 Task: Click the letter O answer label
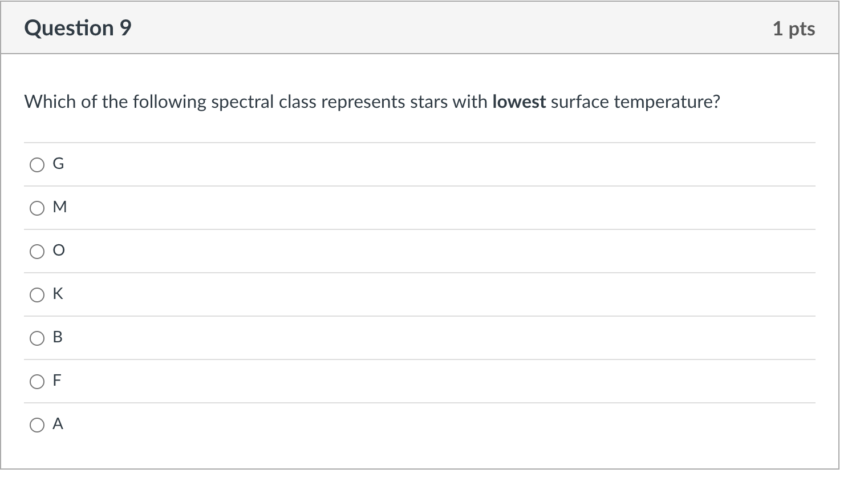point(59,250)
